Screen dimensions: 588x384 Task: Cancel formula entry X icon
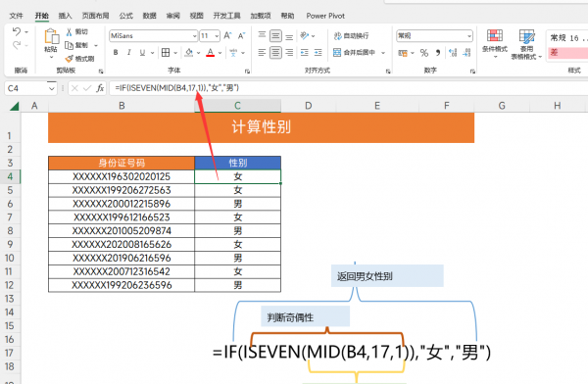tap(74, 88)
